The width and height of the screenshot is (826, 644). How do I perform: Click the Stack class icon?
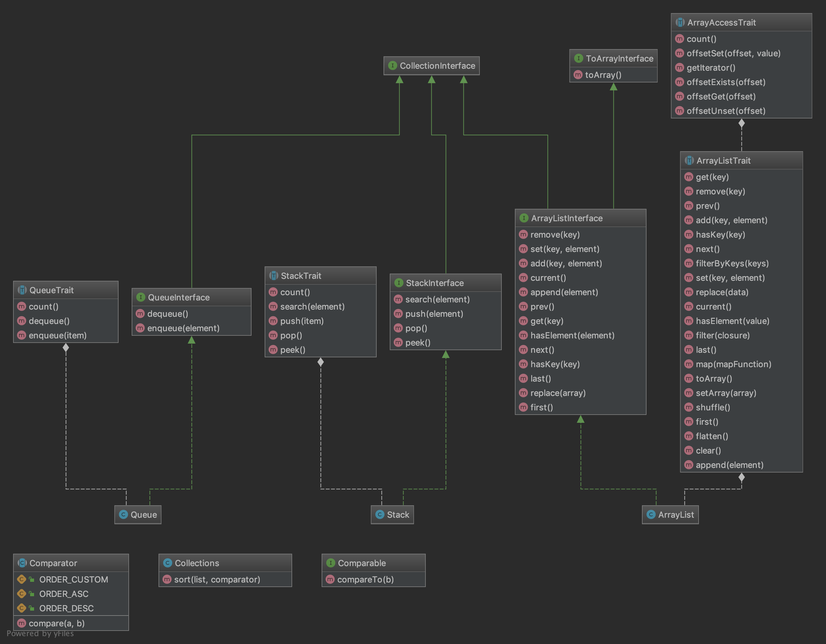(380, 514)
